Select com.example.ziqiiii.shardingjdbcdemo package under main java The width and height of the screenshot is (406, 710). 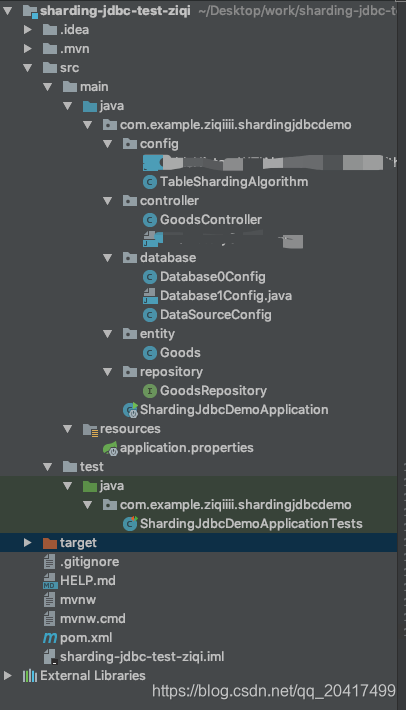click(235, 125)
